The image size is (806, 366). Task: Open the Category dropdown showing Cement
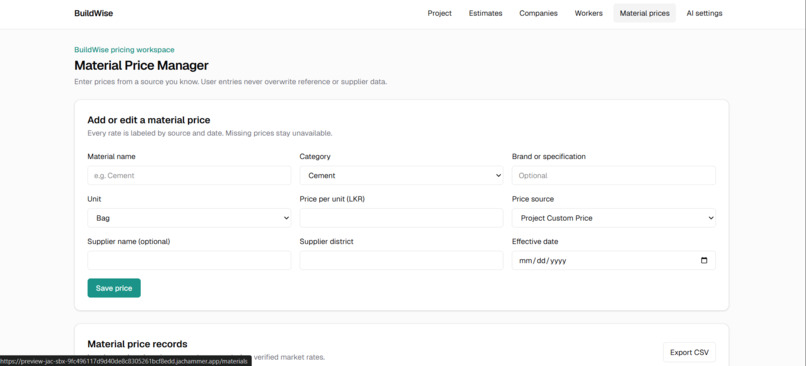(401, 175)
